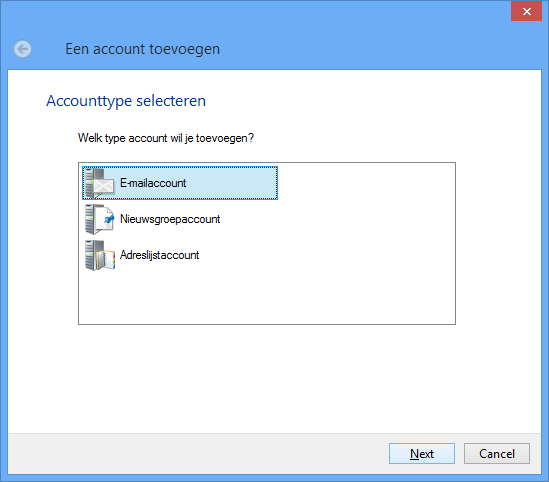Abort the wizard with Cancel
This screenshot has height=482, width=549.
pyautogui.click(x=497, y=454)
